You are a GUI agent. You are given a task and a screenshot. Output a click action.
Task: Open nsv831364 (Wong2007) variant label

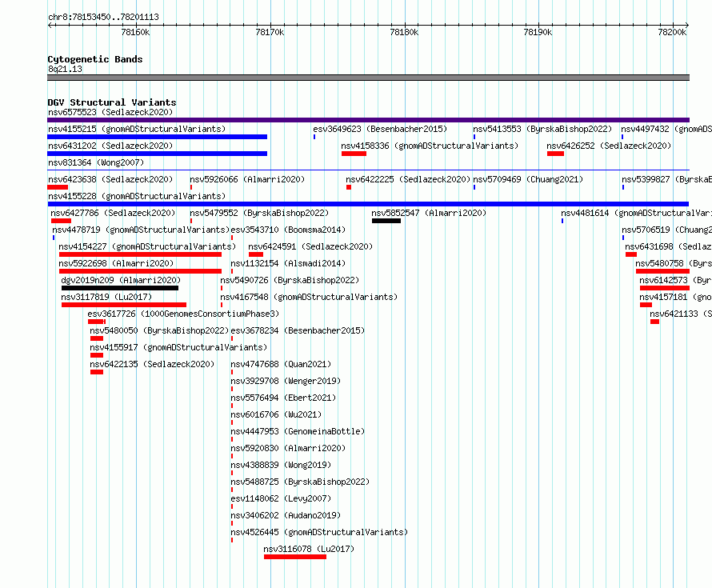pyautogui.click(x=96, y=162)
